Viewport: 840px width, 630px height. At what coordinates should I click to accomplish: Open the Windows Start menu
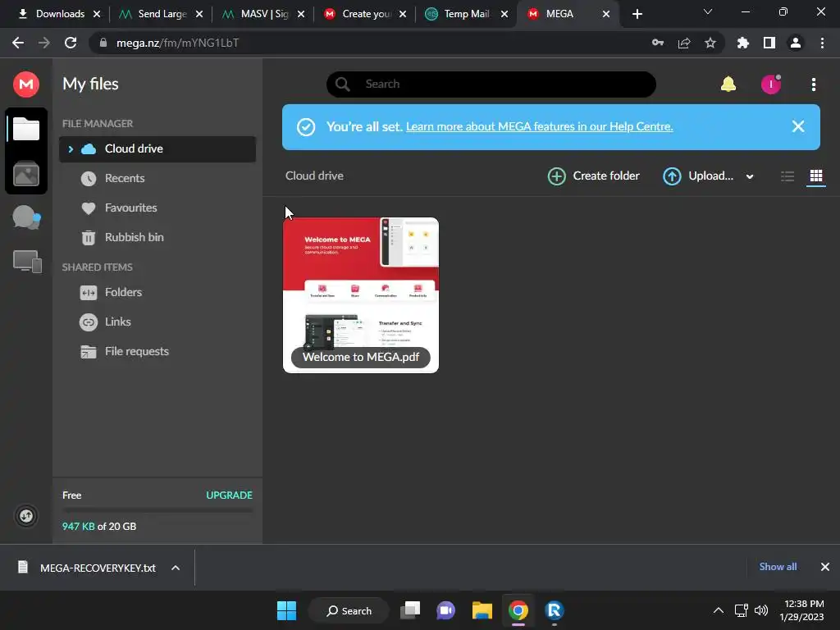tap(286, 610)
